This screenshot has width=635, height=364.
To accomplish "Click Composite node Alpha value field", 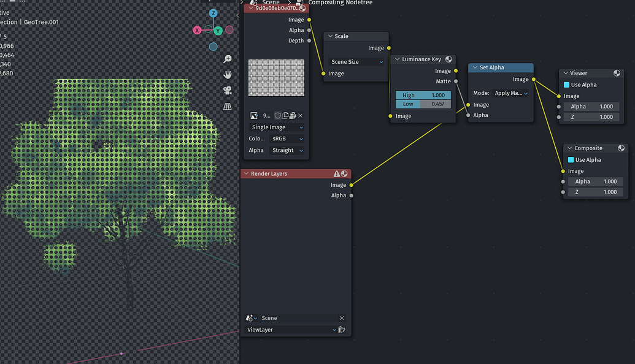I will tap(596, 181).
